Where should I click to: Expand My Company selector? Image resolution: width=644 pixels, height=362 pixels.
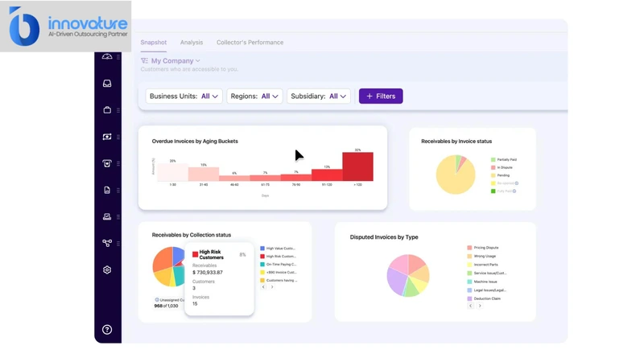(x=175, y=61)
